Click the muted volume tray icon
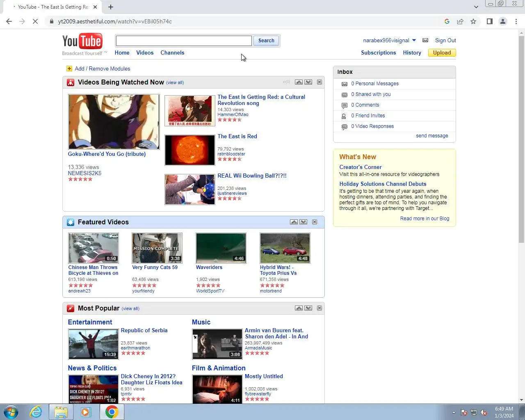 click(x=484, y=413)
